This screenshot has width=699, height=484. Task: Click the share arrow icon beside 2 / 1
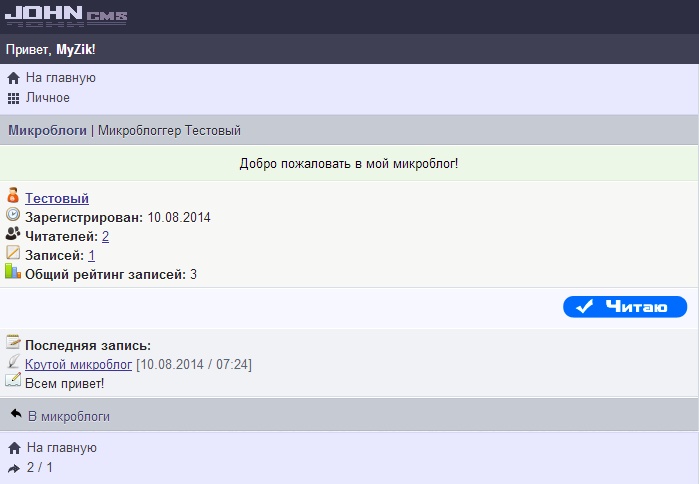coord(13,468)
